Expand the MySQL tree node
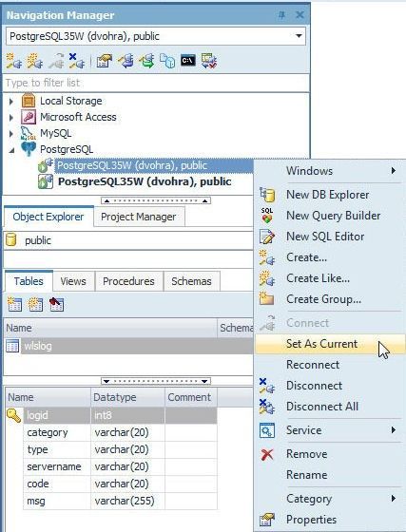The image size is (406, 532). [x=11, y=133]
